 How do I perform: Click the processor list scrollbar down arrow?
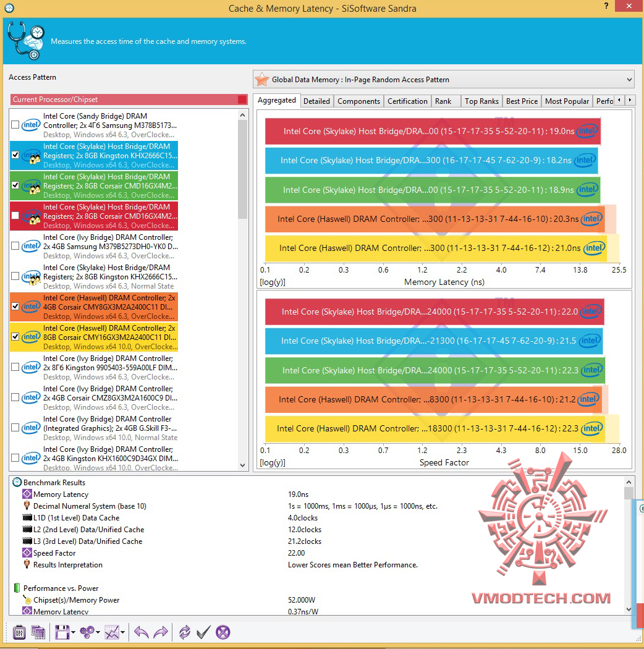click(242, 465)
